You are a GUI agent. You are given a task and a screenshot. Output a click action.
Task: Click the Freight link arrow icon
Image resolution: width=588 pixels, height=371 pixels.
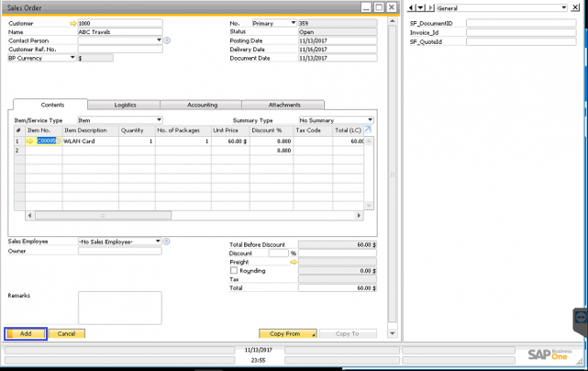click(294, 262)
